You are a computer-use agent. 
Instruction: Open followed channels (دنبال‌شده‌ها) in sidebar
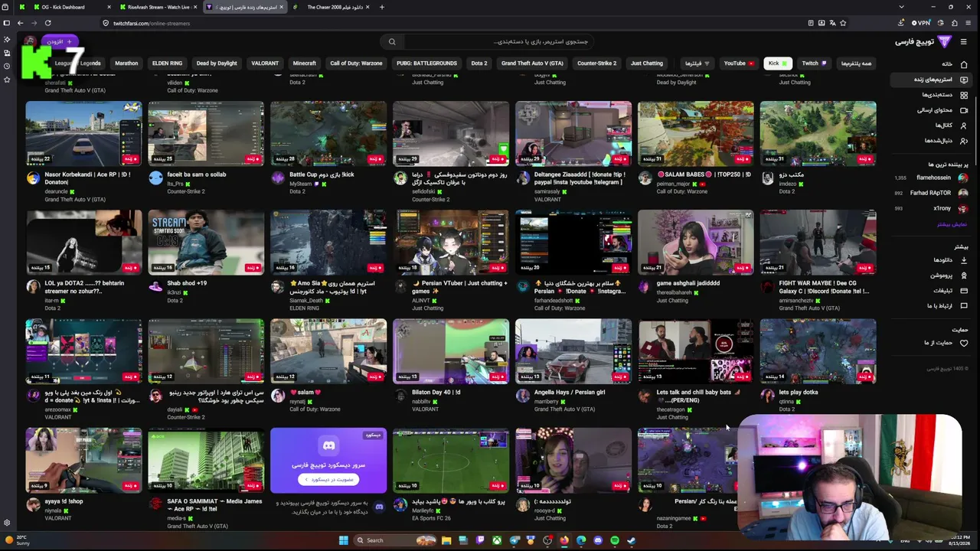click(946, 141)
